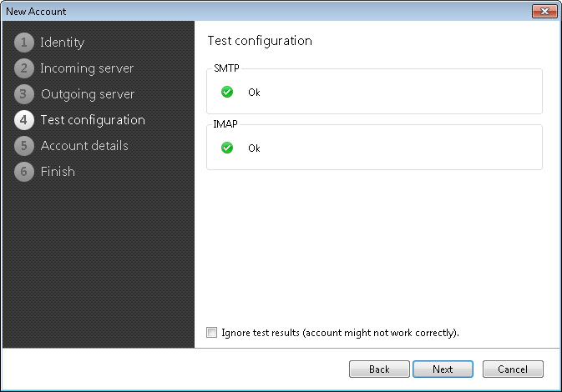562x392 pixels.
Task: Click the step 3 number circle
Action: click(24, 93)
